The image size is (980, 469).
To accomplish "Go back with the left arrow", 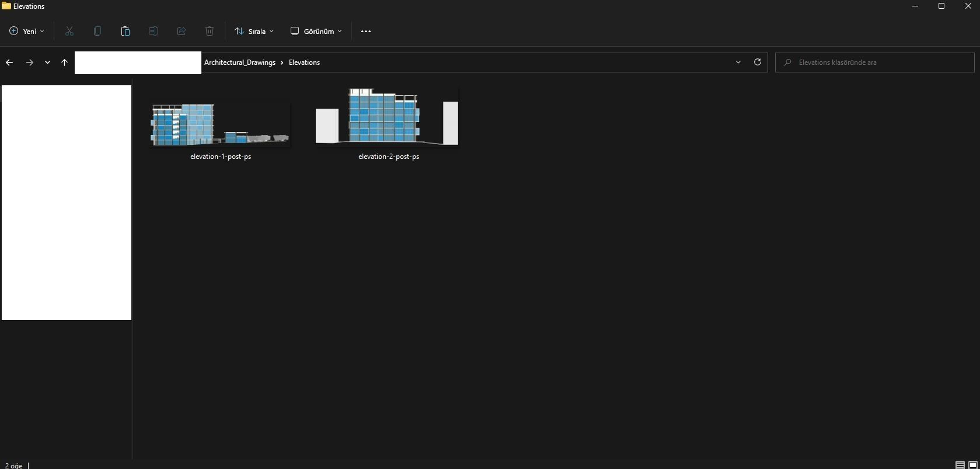I will point(9,62).
